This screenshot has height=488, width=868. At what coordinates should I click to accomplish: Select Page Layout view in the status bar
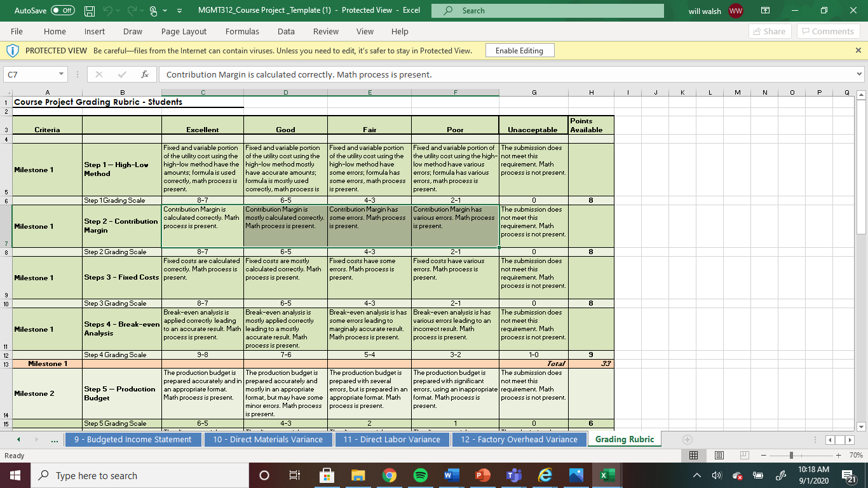click(719, 455)
